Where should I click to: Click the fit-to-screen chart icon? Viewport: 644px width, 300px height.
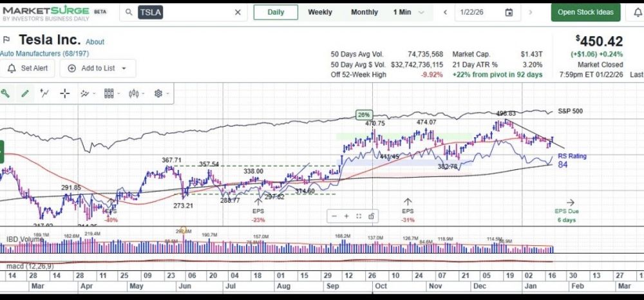[359, 216]
